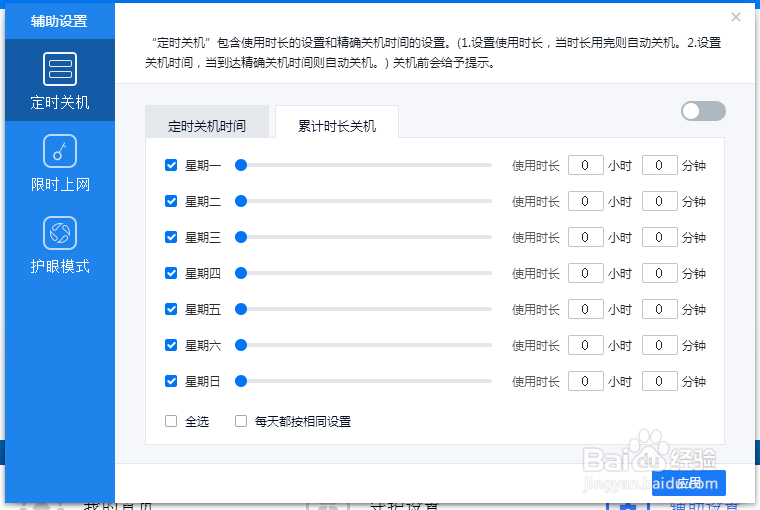This screenshot has width=760, height=510.
Task: Focus the 星期日 小时 input field
Action: pos(586,381)
